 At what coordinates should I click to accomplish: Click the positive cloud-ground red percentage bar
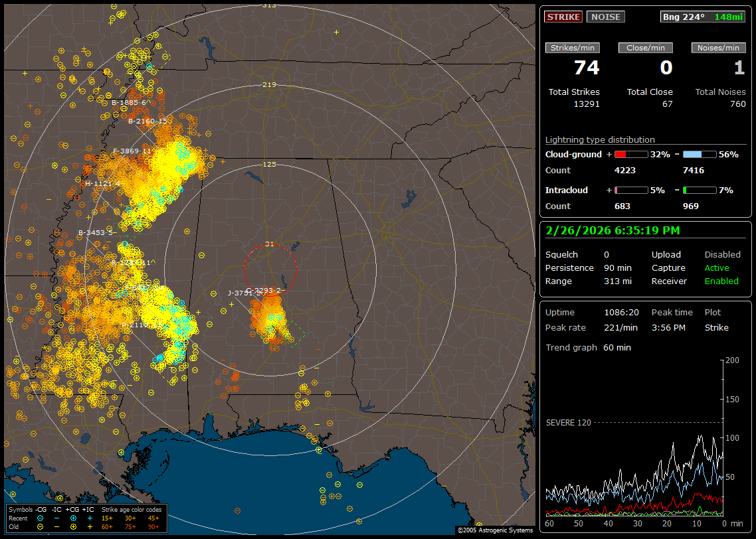point(630,154)
